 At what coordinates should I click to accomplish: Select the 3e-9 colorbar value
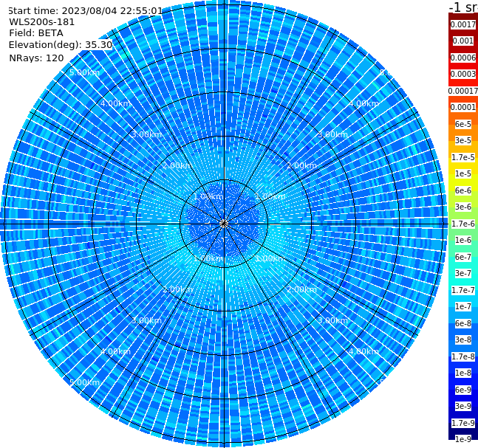[x=463, y=406]
